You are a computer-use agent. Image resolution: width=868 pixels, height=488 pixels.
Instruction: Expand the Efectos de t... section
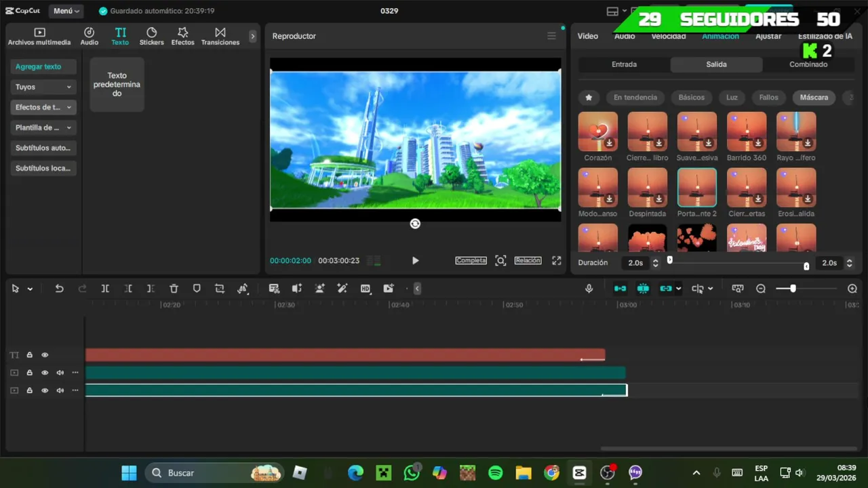click(x=43, y=107)
